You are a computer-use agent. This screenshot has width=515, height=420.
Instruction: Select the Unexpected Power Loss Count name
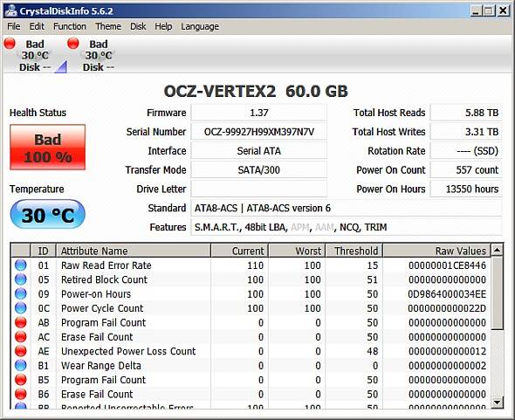[128, 351]
